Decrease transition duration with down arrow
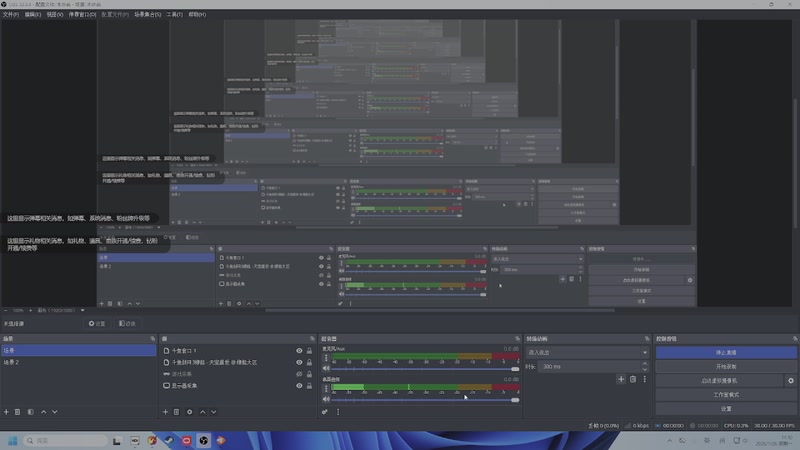 [x=645, y=369]
